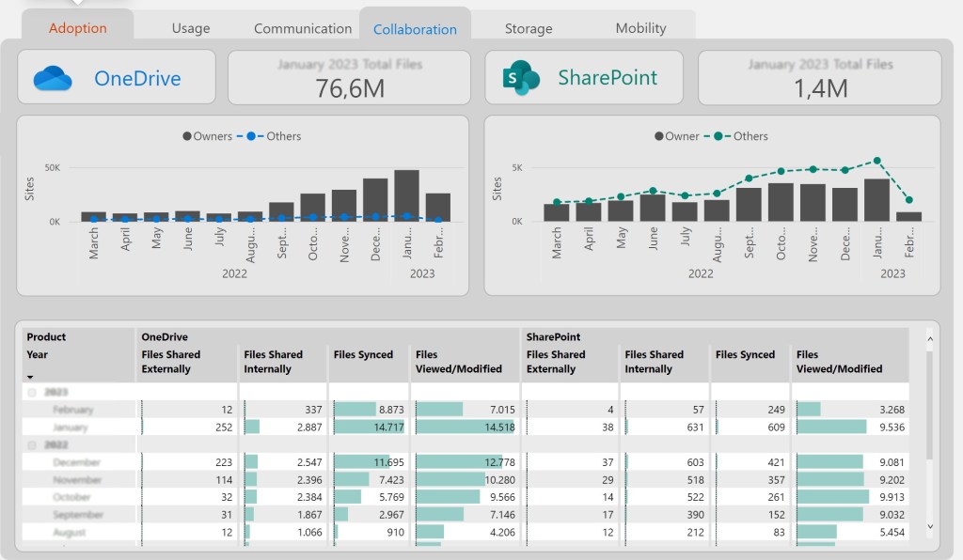
Task: Go to the Adoption tab
Action: coord(78,28)
